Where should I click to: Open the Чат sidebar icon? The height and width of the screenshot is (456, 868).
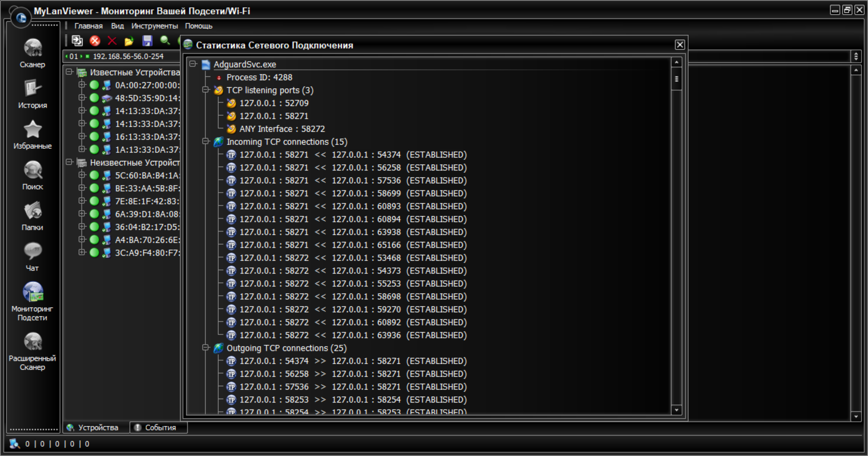pyautogui.click(x=33, y=256)
